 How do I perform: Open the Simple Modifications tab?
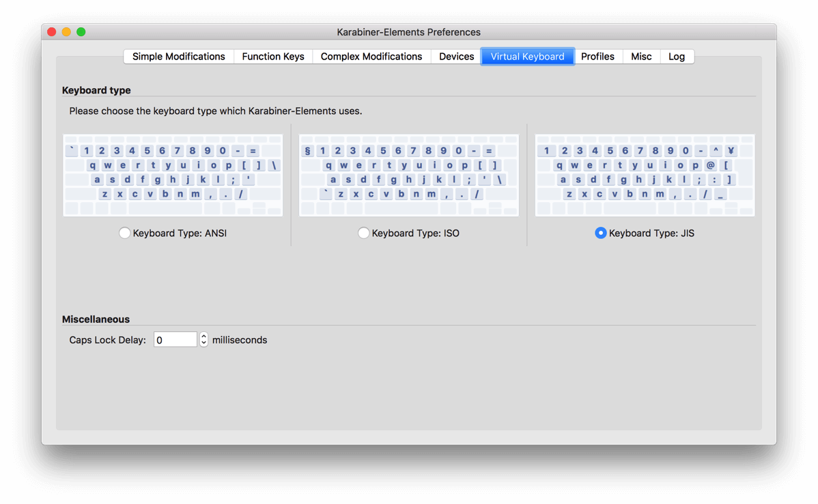click(x=178, y=57)
